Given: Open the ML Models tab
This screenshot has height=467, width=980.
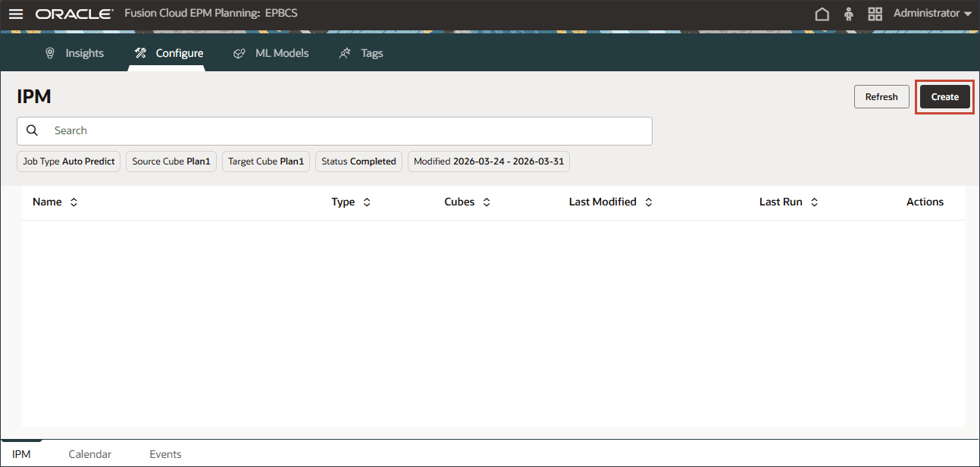Looking at the screenshot, I should [271, 53].
